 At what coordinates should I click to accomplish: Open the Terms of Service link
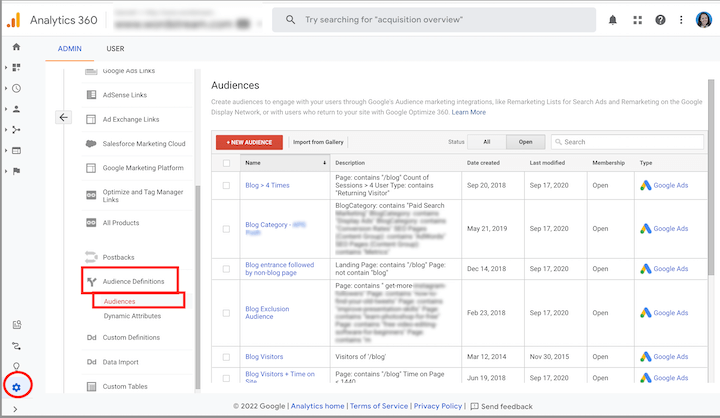point(379,406)
